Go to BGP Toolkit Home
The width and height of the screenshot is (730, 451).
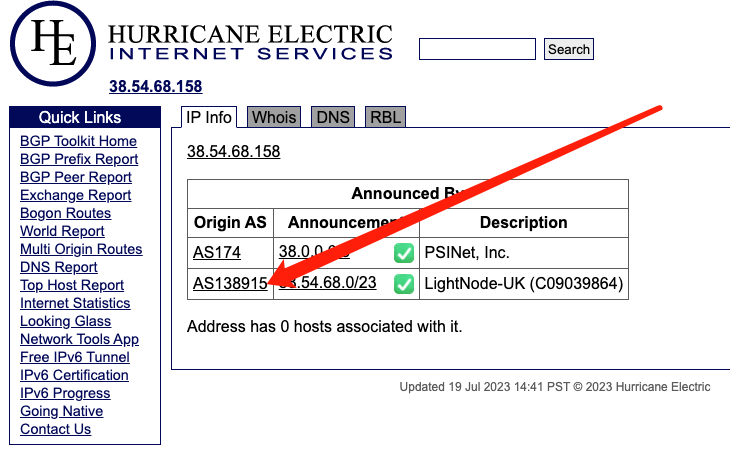click(78, 141)
